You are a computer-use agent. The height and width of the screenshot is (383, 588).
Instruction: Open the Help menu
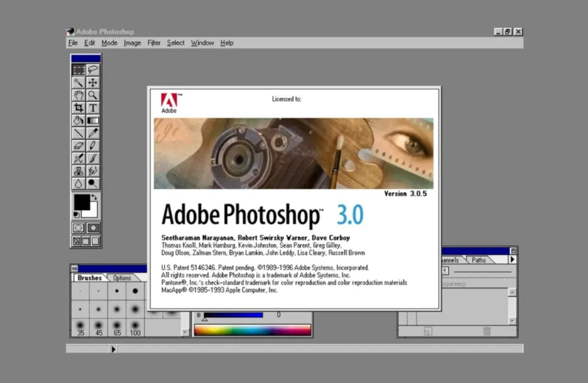click(227, 43)
